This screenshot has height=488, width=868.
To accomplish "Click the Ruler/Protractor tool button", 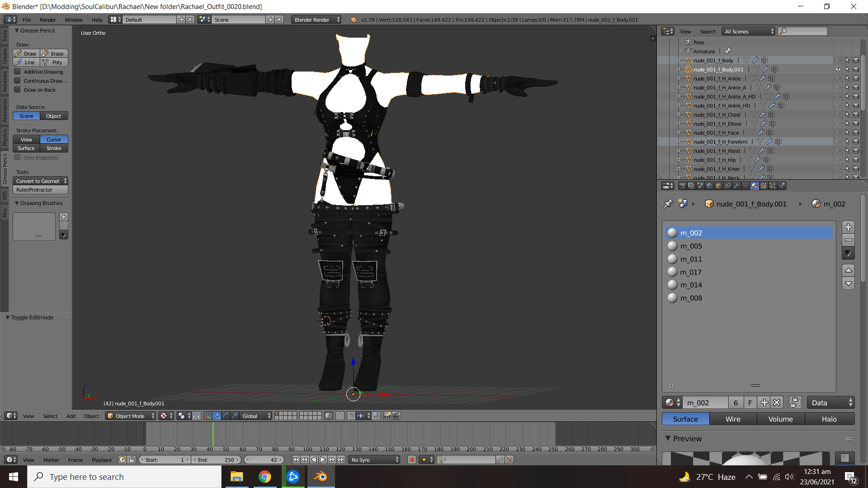I will pyautogui.click(x=40, y=190).
